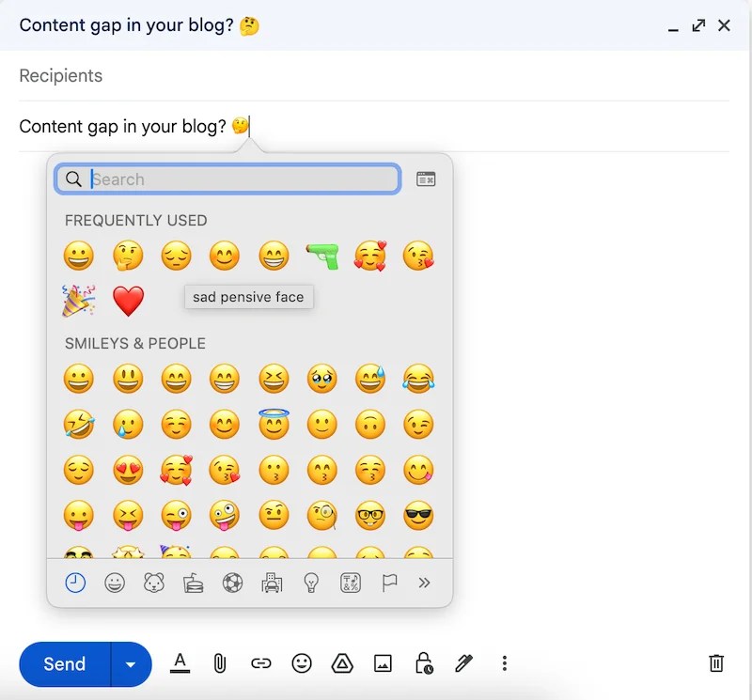
Task: Show frequently used emojis via clock icon
Action: click(x=77, y=583)
